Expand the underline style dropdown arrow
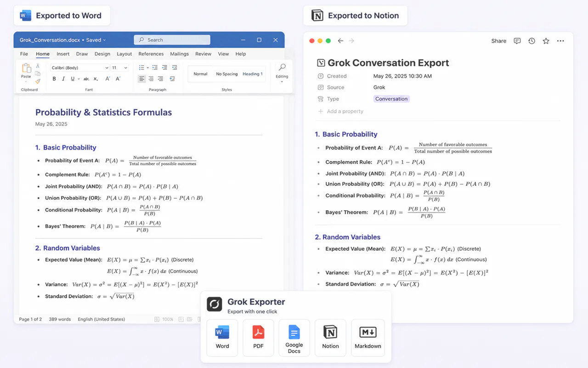588x368 pixels. [79, 79]
